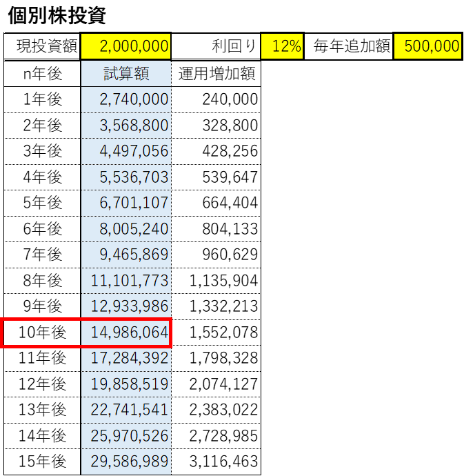The width and height of the screenshot is (464, 476).
Task: Select the 22,741,541 cell
Action: pos(126,410)
